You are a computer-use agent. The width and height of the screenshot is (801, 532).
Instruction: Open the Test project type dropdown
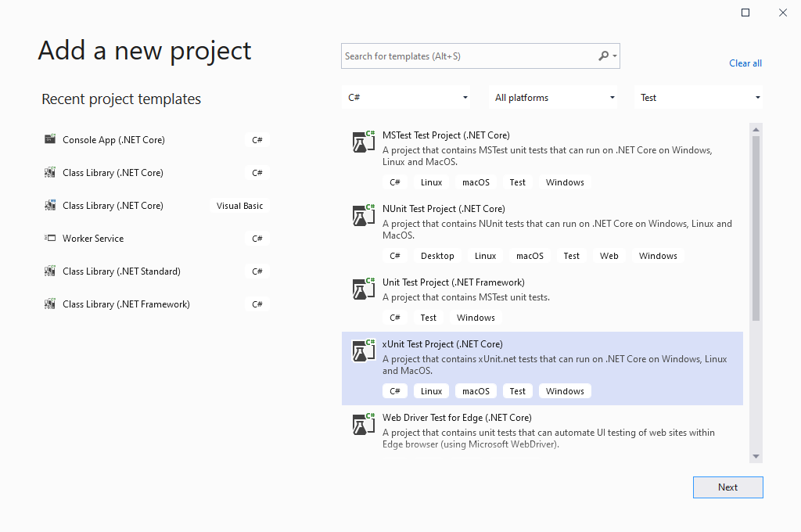699,97
